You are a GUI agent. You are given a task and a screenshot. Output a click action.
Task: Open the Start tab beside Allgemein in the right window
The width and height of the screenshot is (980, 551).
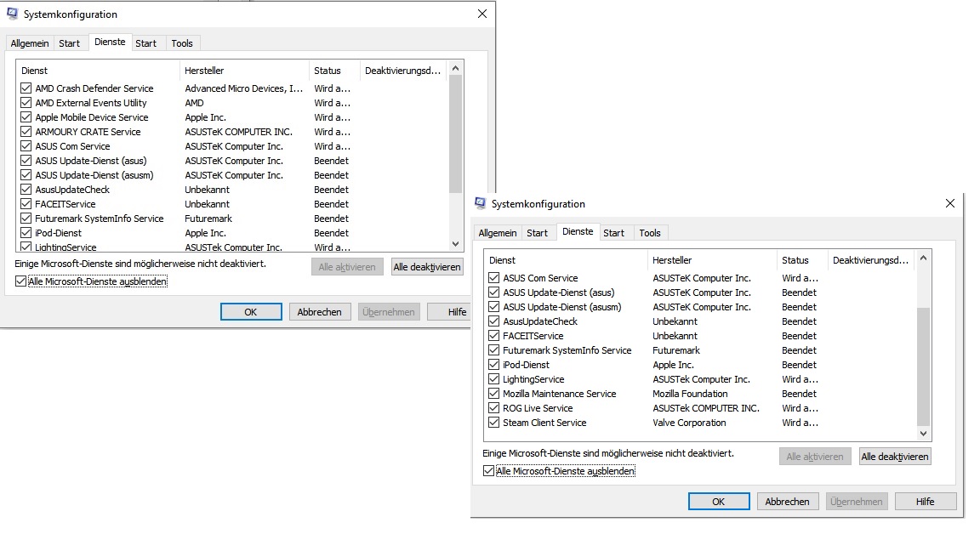point(537,232)
